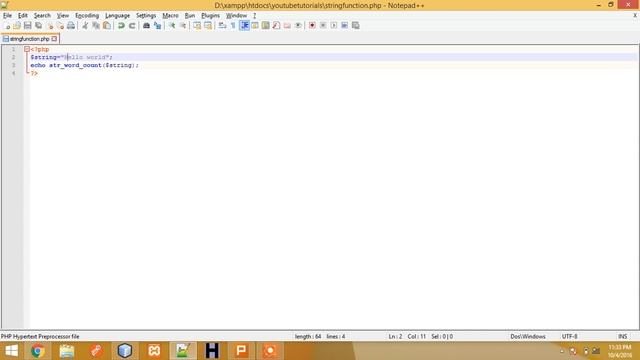This screenshot has height=360, width=640.
Task: Click the UTF-8 encoding status bar entry
Action: point(569,336)
